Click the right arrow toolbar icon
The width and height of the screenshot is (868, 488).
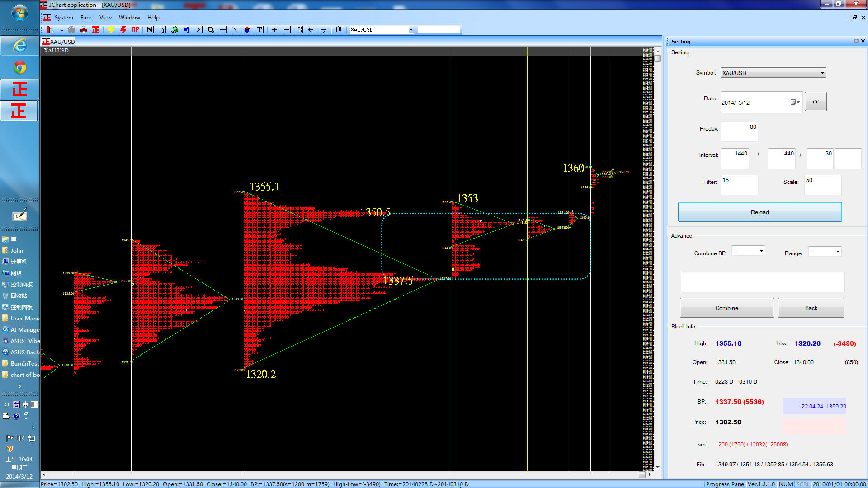pyautogui.click(x=324, y=30)
